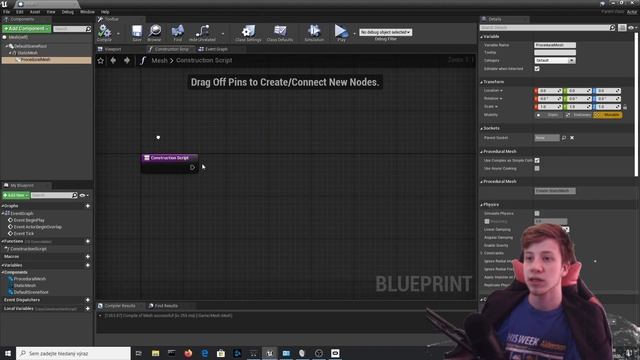Open File Explorer from the Windows taskbar
640x360 pixels.
coord(156,353)
